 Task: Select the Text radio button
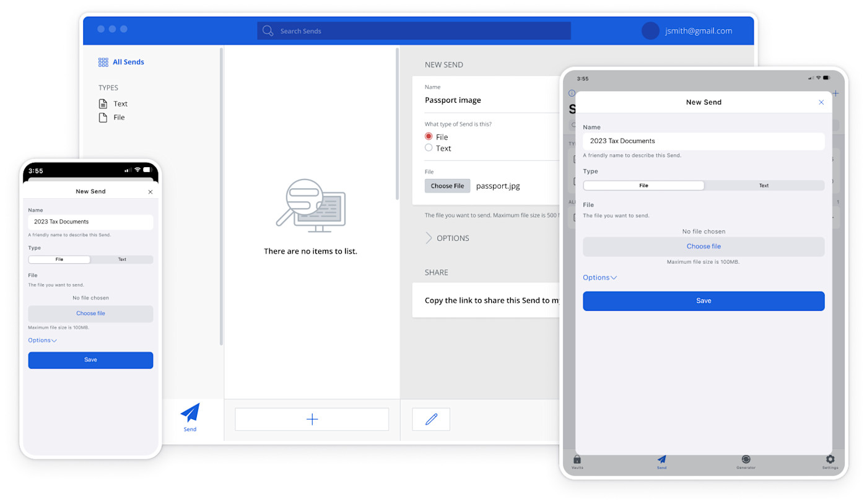click(x=429, y=148)
